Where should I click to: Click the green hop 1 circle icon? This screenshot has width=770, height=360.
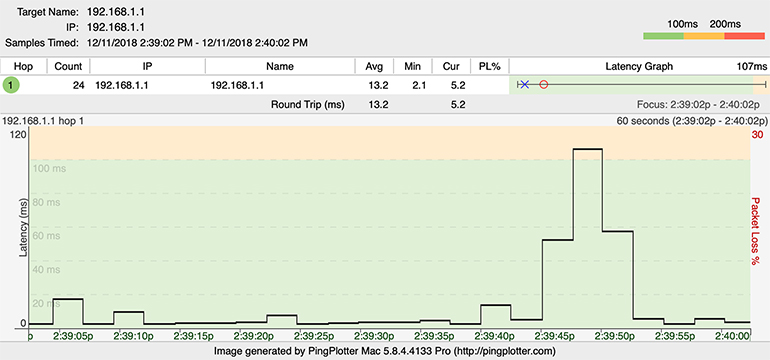coord(10,85)
